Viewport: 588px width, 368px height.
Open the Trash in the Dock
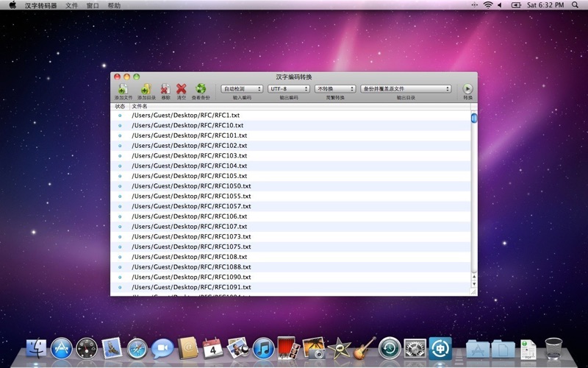click(x=553, y=347)
